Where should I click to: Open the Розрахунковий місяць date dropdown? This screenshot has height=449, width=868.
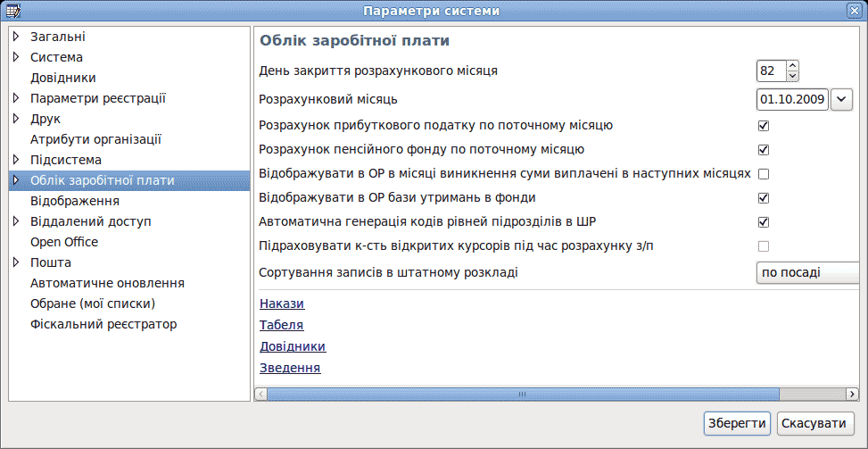tap(841, 100)
